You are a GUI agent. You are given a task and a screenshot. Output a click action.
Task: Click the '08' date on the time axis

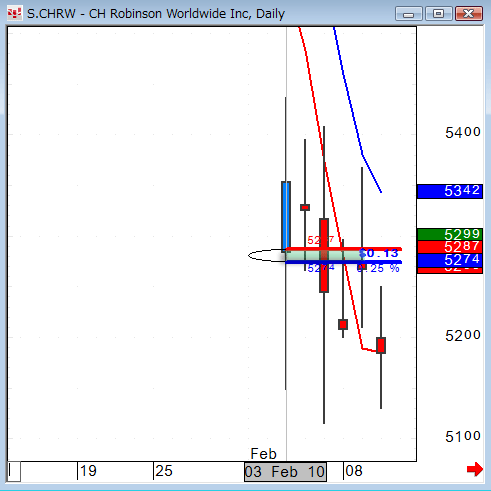click(x=354, y=471)
